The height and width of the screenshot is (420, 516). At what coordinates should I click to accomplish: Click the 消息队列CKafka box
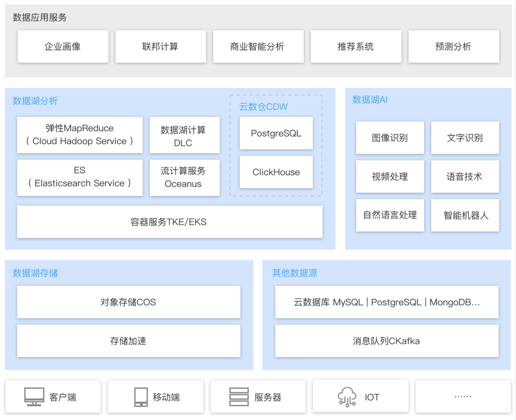click(386, 341)
